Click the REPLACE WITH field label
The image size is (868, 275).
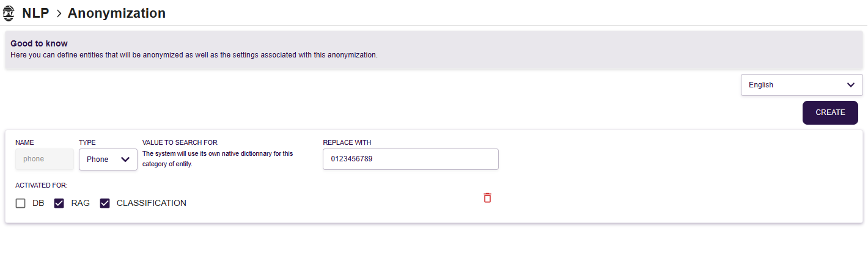[347, 142]
